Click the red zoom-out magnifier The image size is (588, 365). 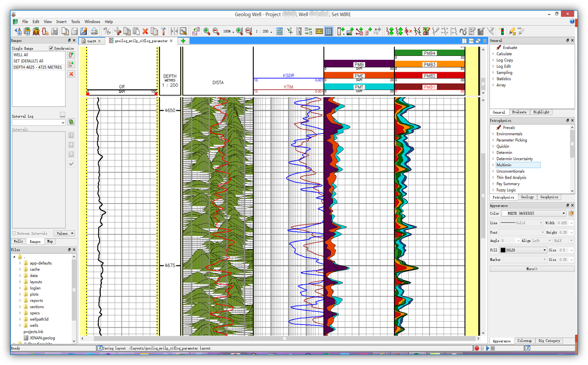click(x=216, y=31)
